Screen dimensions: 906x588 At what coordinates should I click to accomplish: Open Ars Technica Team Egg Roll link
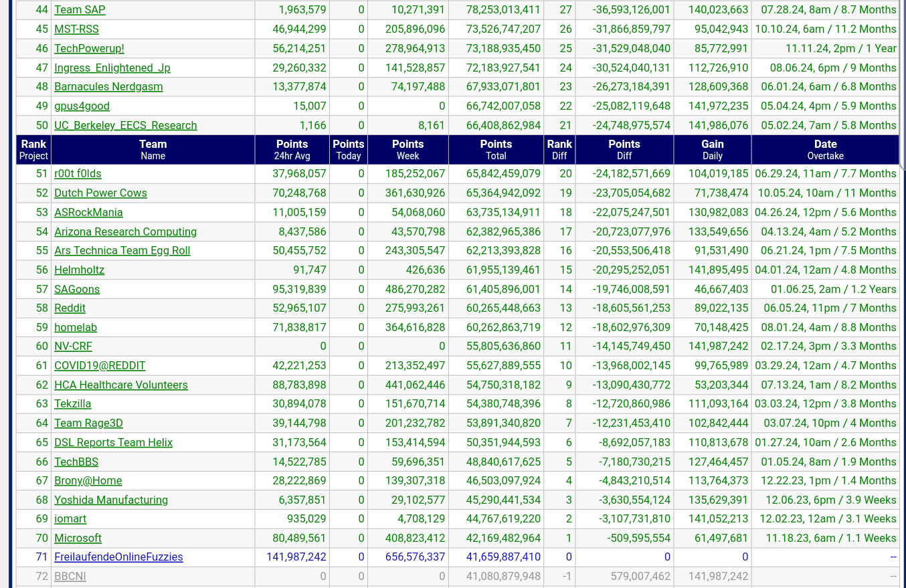tap(122, 251)
